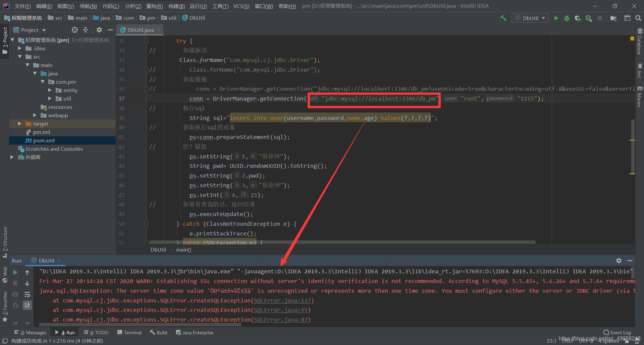Close the DbUtil.java editor tab

pyautogui.click(x=159, y=30)
